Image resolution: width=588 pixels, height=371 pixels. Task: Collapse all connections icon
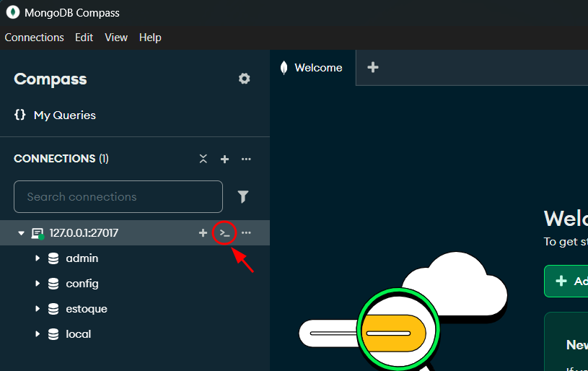[x=203, y=159]
